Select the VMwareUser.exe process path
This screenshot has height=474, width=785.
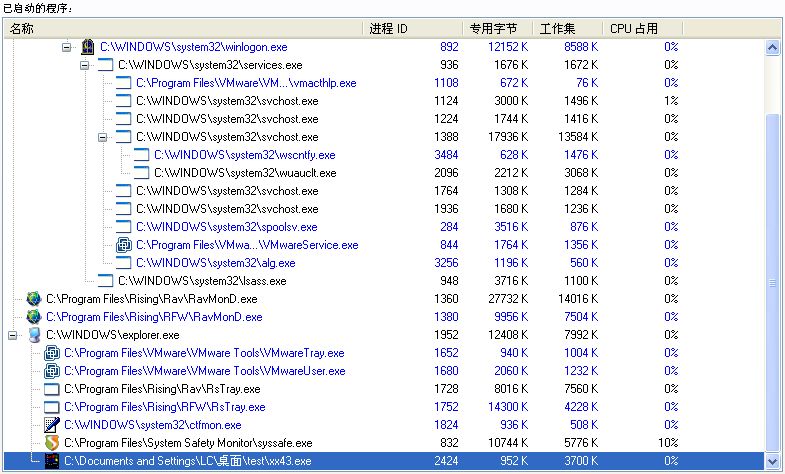coord(205,371)
